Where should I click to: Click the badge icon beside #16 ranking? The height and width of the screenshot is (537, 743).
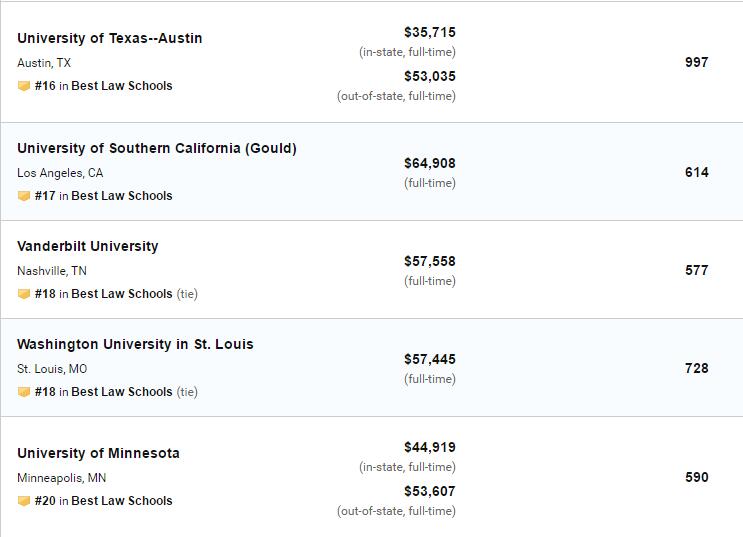coord(24,86)
